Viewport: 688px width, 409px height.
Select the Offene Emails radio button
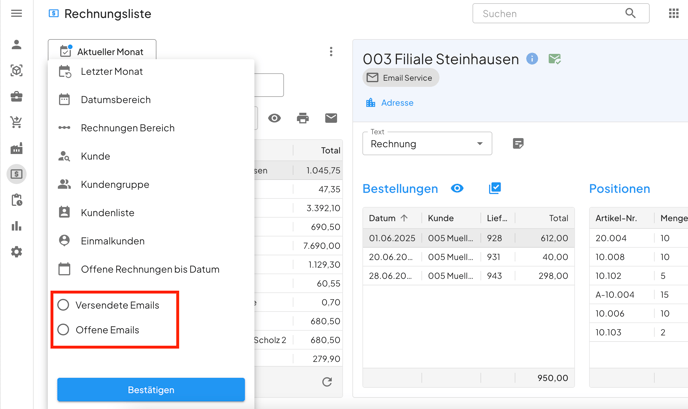(63, 330)
